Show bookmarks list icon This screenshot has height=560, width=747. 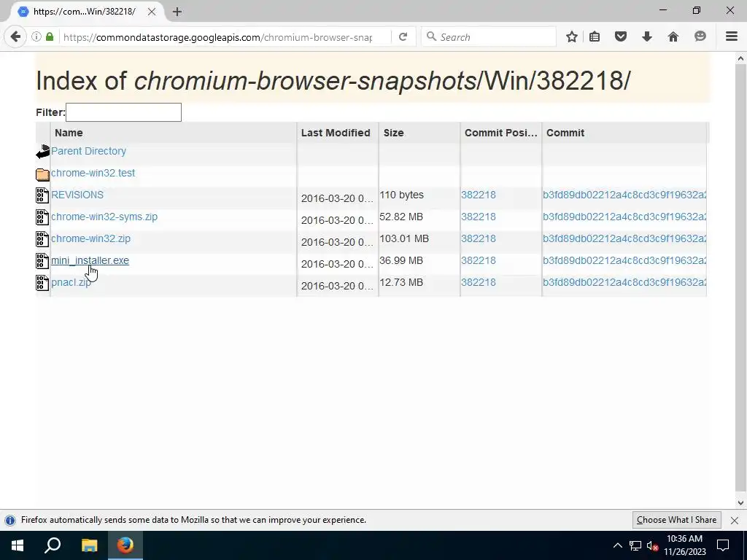[x=595, y=36]
